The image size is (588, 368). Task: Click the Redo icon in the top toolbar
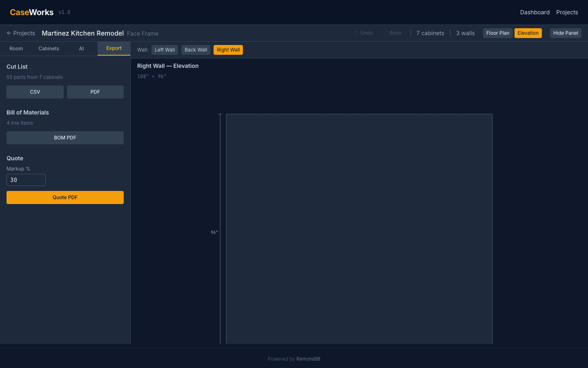pos(392,33)
